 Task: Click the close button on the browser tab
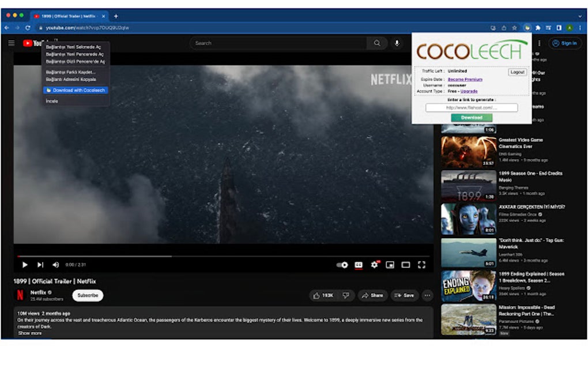pyautogui.click(x=104, y=16)
